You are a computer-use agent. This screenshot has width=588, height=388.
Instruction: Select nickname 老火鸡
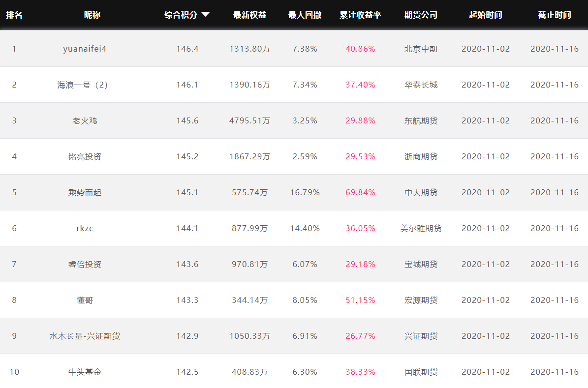(85, 120)
